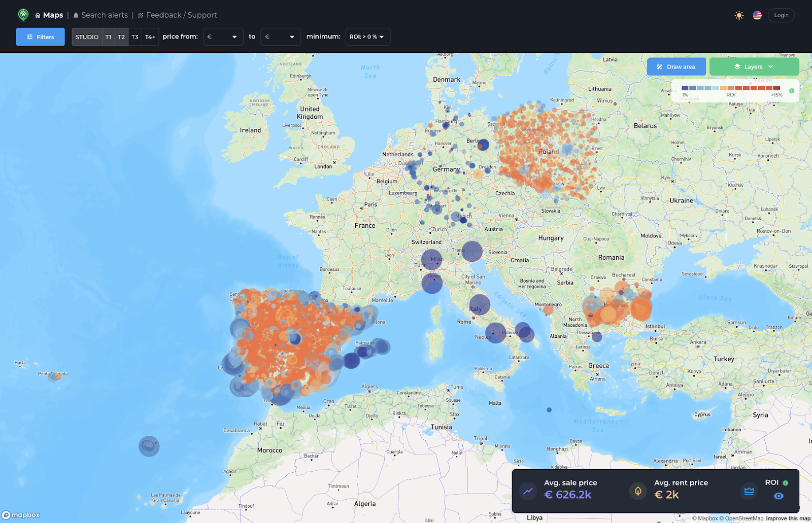Click the € 2k rent price value
This screenshot has height=523, width=812.
666,495
